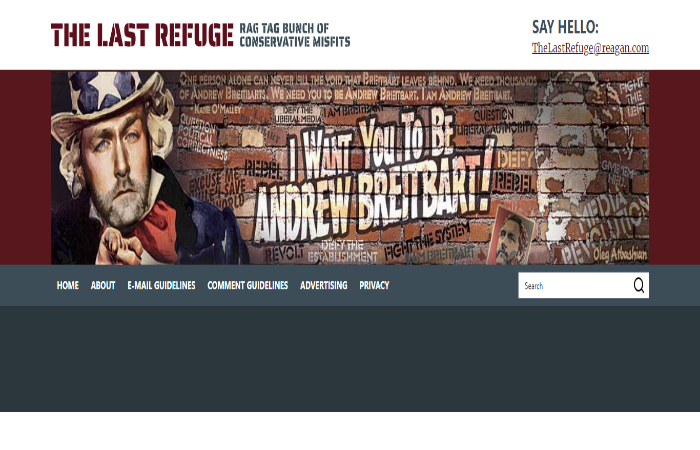700x450 pixels.
Task: Go to the About page
Action: 103,285
